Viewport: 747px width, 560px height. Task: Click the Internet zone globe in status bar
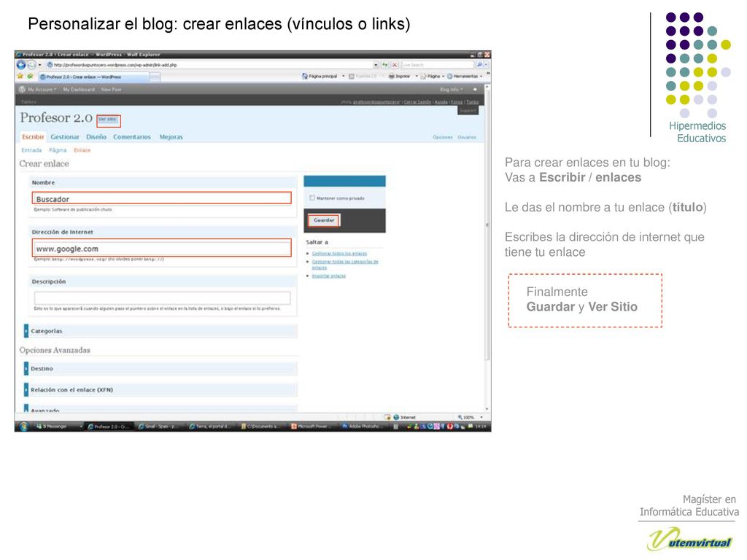click(x=396, y=417)
